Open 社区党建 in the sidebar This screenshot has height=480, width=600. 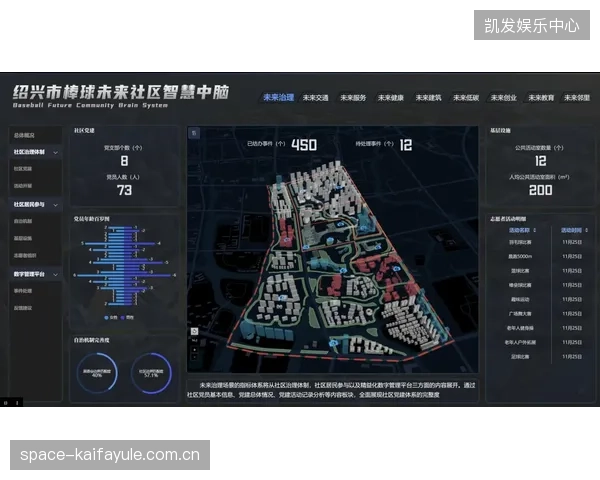point(23,169)
